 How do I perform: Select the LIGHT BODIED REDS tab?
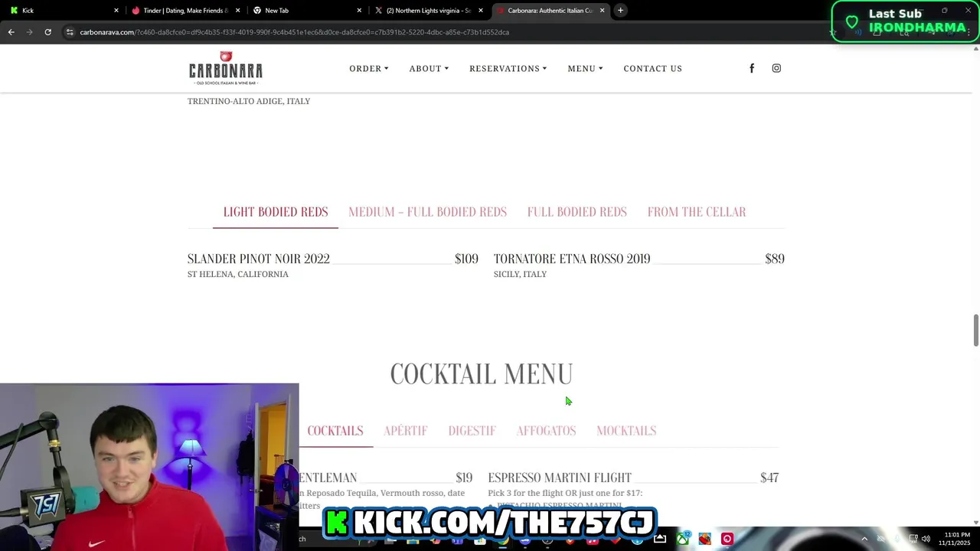(x=276, y=212)
